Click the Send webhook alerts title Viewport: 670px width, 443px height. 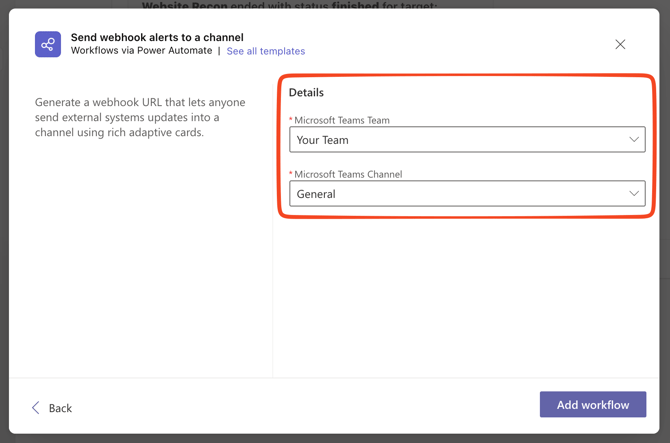click(x=157, y=37)
